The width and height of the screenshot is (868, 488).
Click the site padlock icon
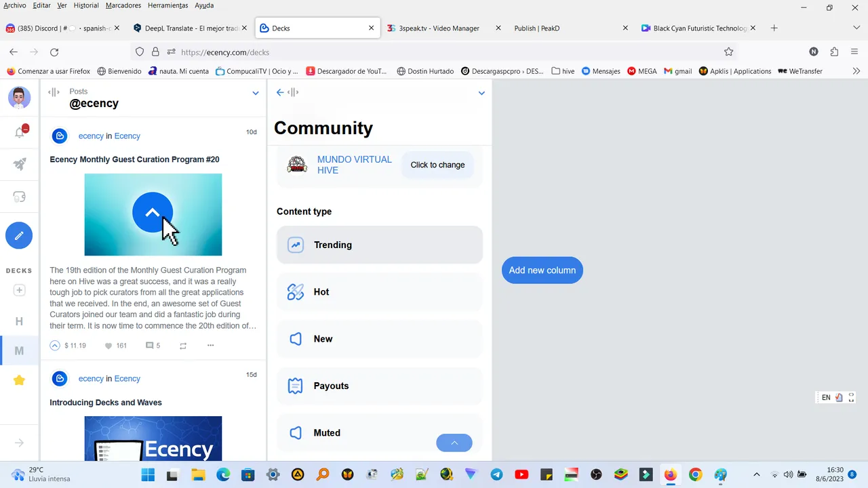coord(155,52)
